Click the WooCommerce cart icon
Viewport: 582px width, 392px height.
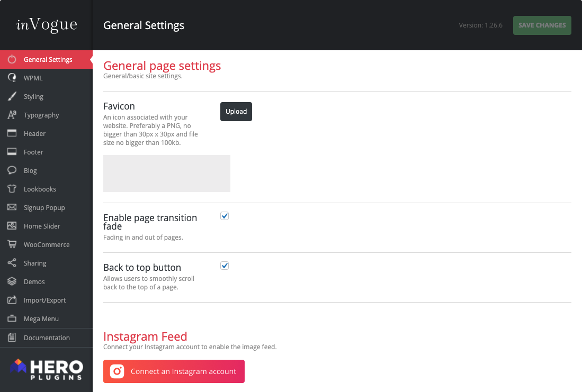click(x=12, y=244)
